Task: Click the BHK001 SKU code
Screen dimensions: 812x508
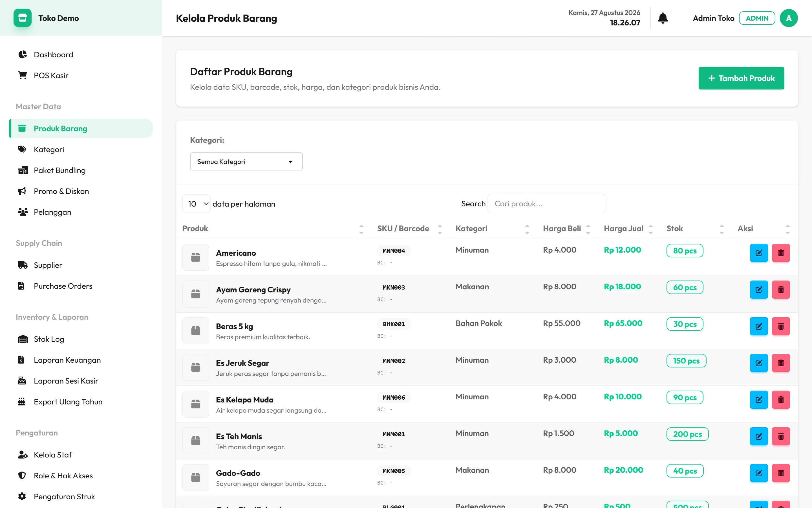Action: click(x=394, y=324)
